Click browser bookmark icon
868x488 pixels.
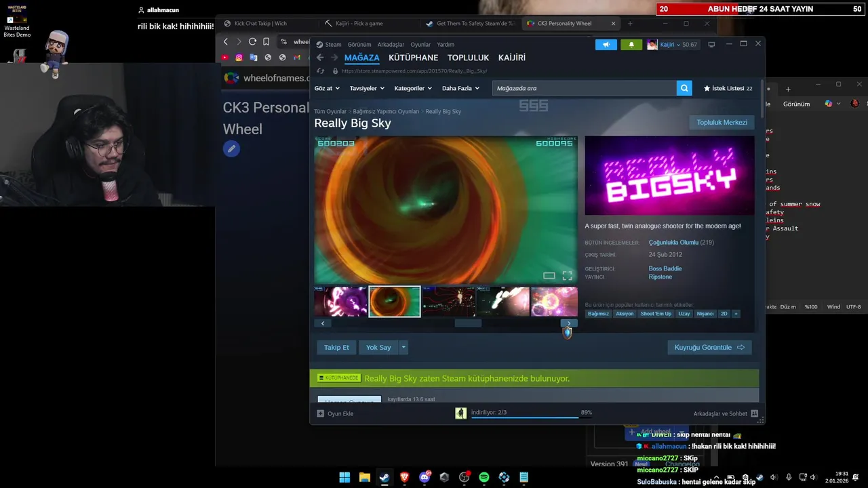(x=266, y=41)
